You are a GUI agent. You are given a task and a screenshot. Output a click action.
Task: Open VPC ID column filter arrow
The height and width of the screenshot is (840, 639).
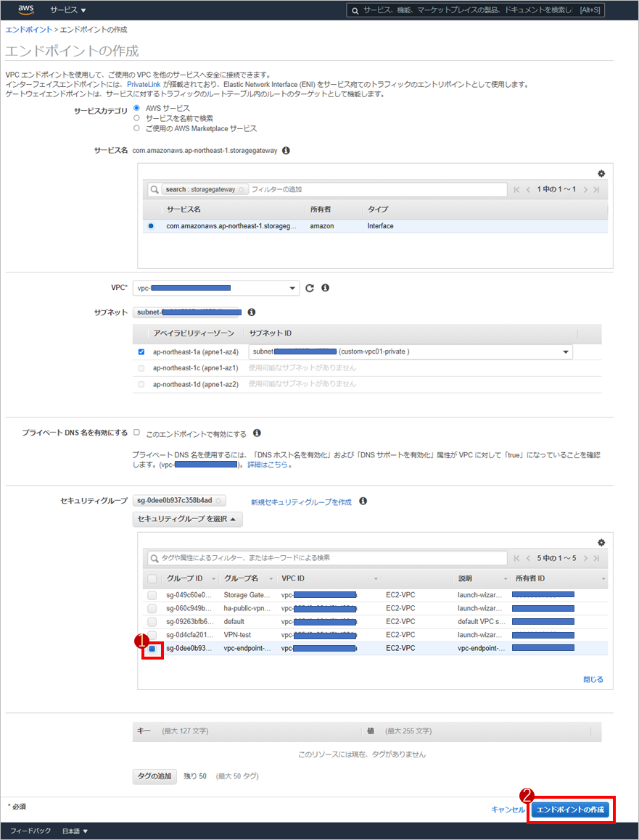tap(376, 579)
